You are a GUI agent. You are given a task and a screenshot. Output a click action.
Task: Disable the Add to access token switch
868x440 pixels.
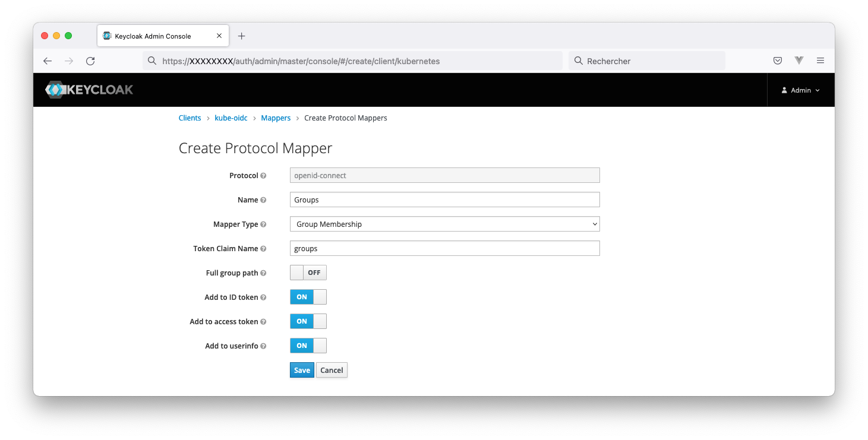308,321
